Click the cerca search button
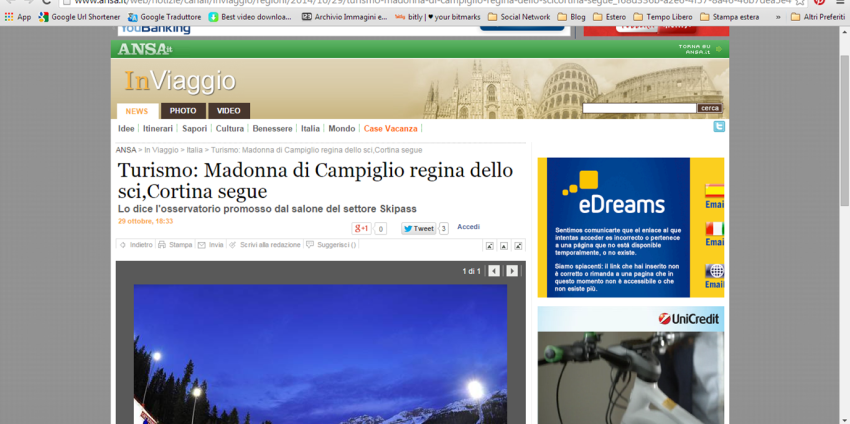 pyautogui.click(x=710, y=108)
